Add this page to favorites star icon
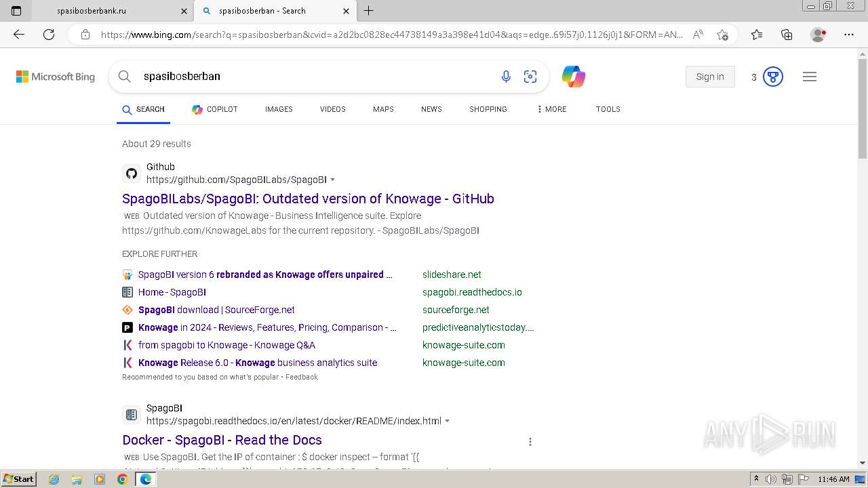 [722, 35]
